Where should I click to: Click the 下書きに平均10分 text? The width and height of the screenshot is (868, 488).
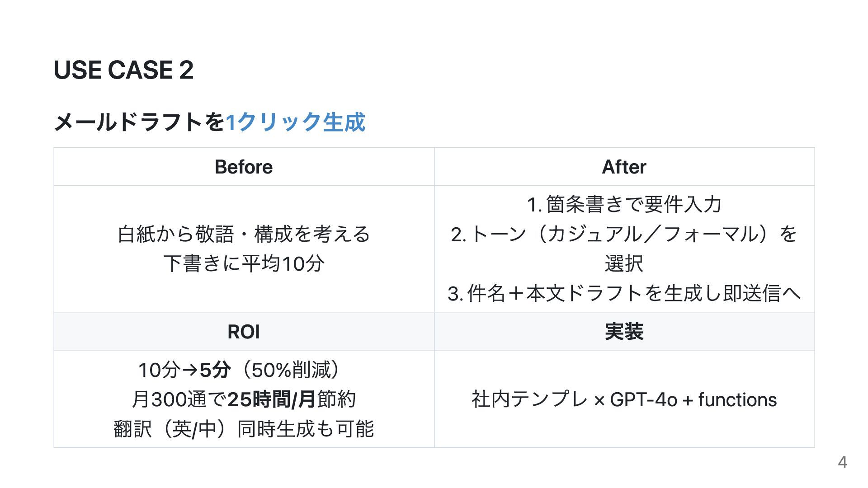coord(244,263)
